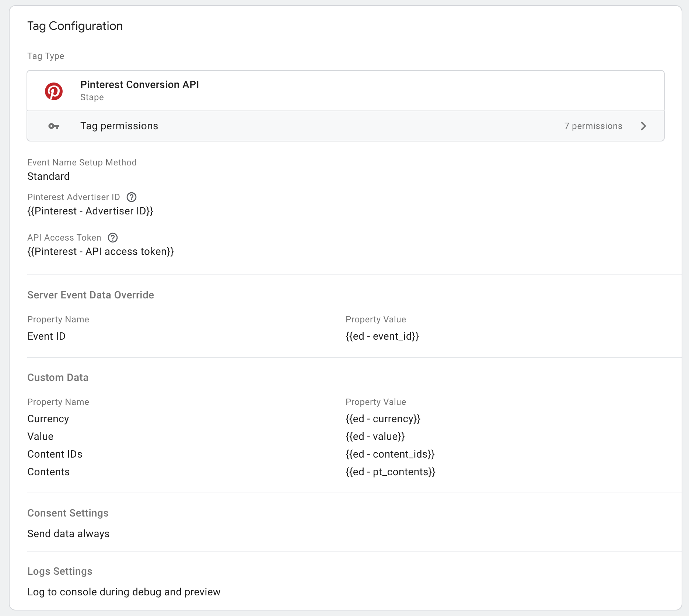Click the Server Event Data Override section
689x616 pixels.
tap(91, 295)
